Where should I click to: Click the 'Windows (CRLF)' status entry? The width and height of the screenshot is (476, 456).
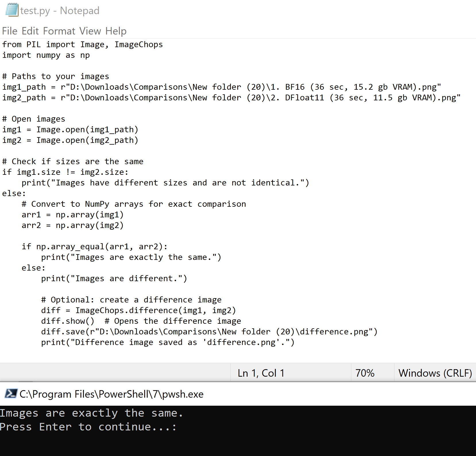pos(435,373)
